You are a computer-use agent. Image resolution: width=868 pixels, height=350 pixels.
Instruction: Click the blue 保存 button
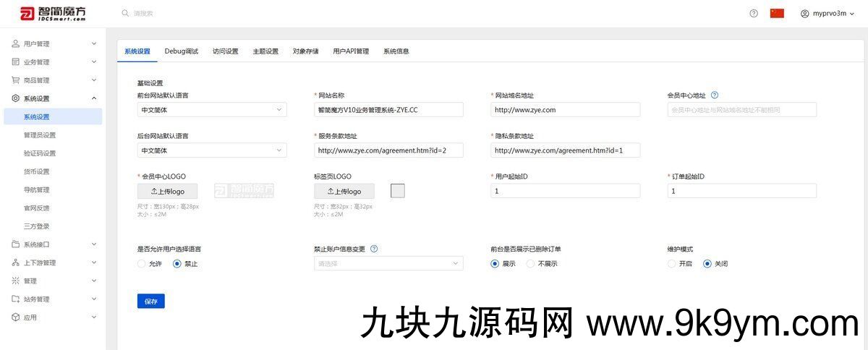[150, 301]
